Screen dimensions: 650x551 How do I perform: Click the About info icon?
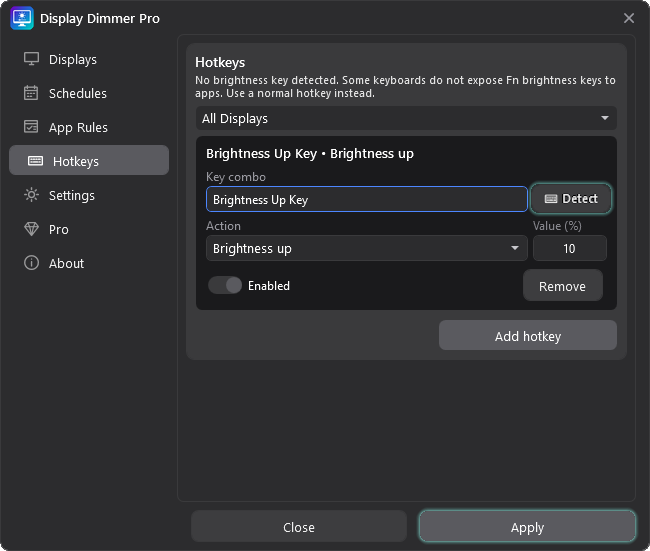(x=32, y=263)
